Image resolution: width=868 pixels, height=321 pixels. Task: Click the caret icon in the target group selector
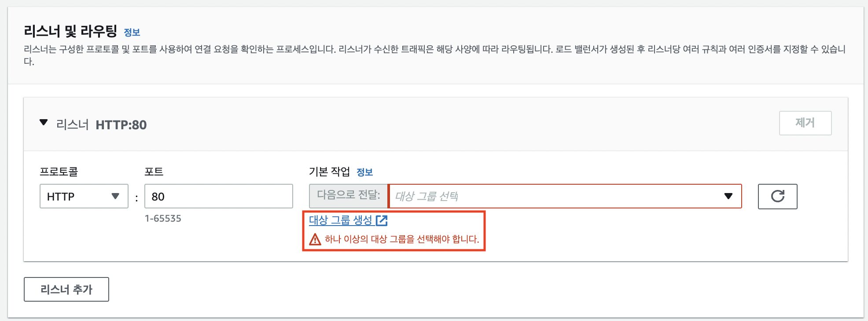(x=729, y=197)
